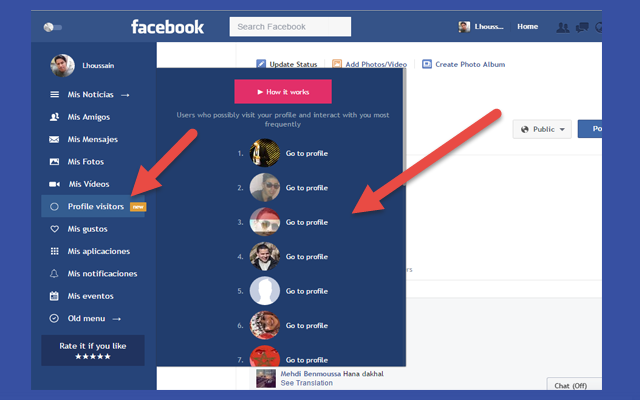Click the Mis Videos camera icon
This screenshot has width=640, height=400.
pos(54,184)
